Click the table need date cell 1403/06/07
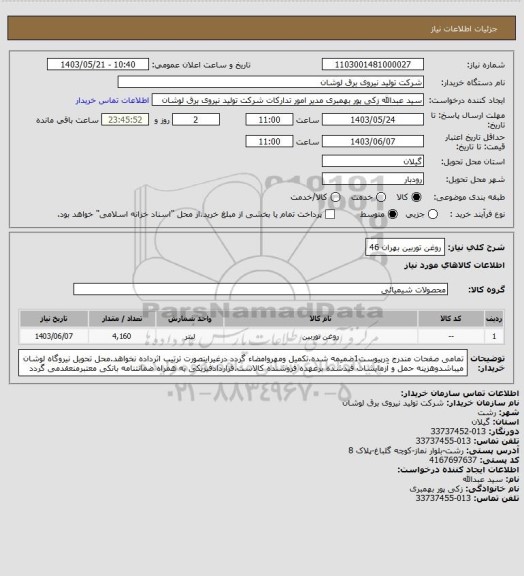The width and height of the screenshot is (524, 576). click(54, 336)
